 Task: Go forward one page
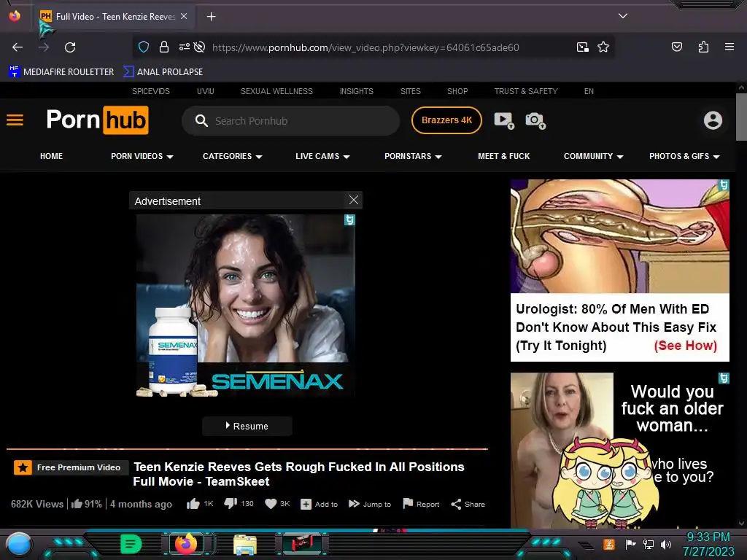(44, 47)
